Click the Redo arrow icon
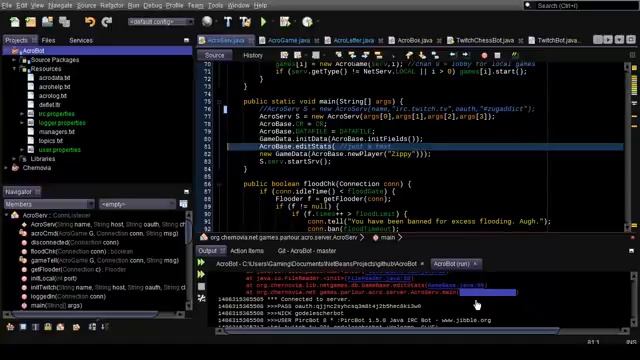Viewport: 640px width, 360px height. [107, 22]
